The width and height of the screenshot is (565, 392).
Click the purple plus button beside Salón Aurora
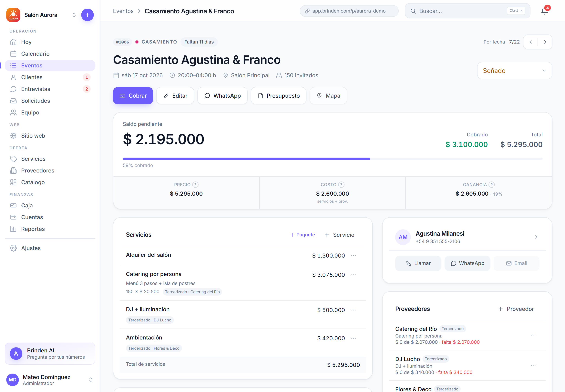[87, 15]
